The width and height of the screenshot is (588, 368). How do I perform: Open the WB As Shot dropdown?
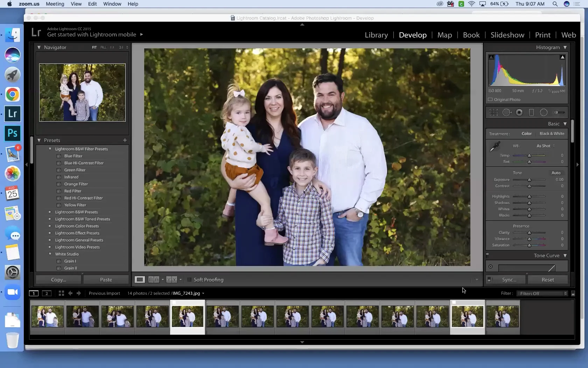point(546,146)
